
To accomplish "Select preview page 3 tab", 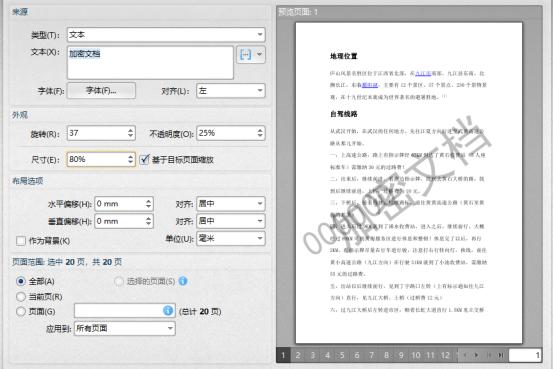I will pyautogui.click(x=313, y=355).
